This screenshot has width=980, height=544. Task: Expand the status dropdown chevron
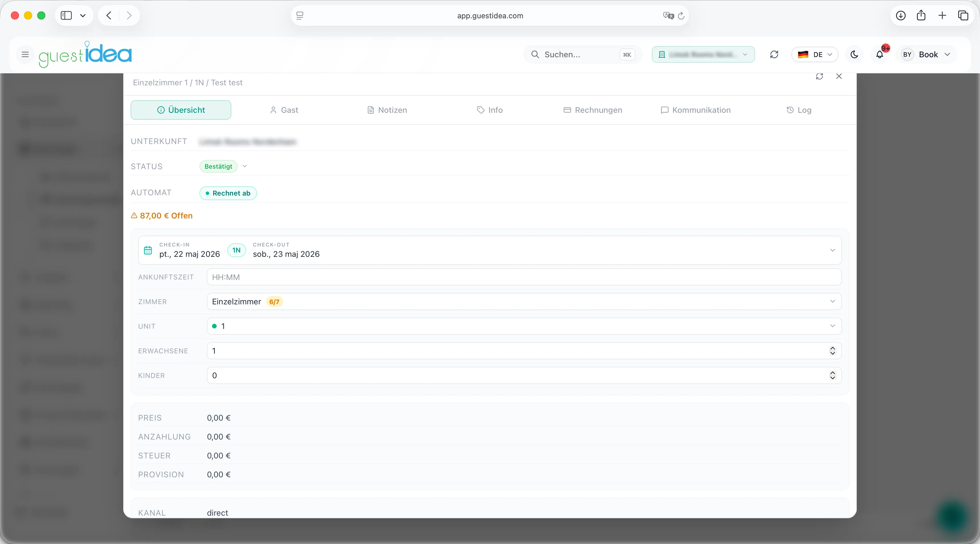click(245, 166)
